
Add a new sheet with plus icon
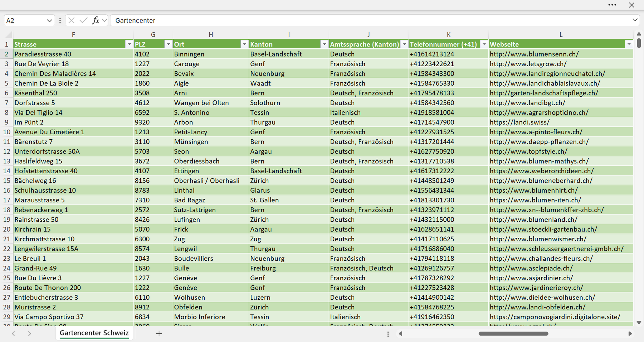159,333
